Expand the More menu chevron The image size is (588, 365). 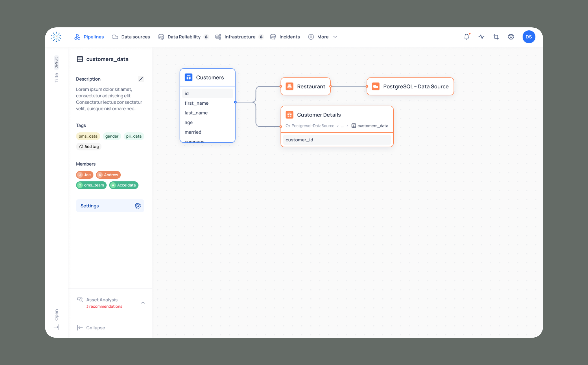[335, 37]
